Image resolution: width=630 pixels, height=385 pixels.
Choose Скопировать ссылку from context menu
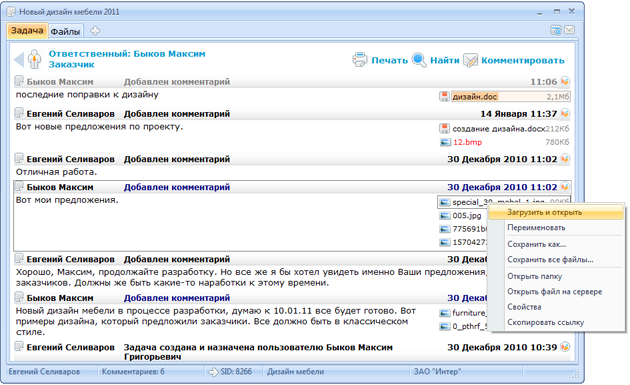(x=556, y=322)
